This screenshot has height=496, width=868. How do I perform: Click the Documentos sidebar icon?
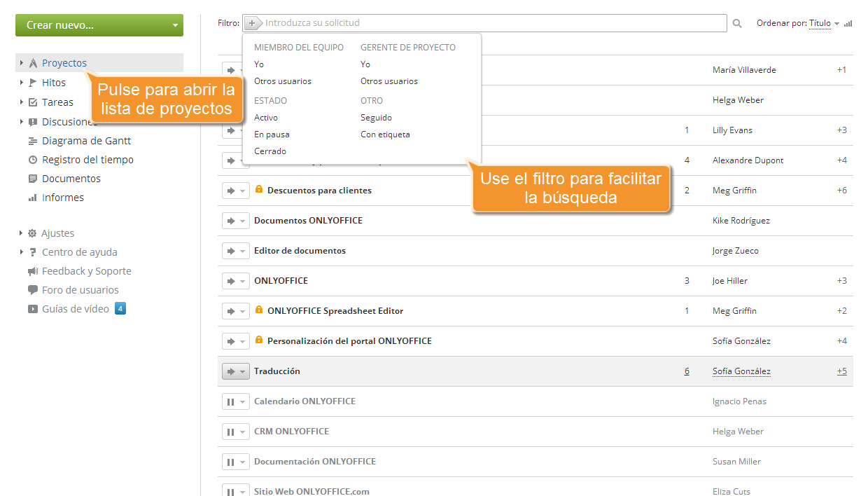click(33, 179)
